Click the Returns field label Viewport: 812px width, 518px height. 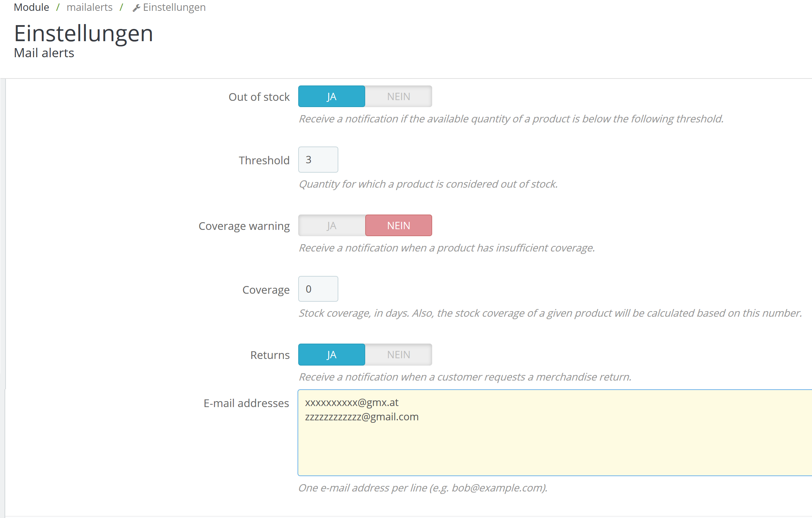270,355
